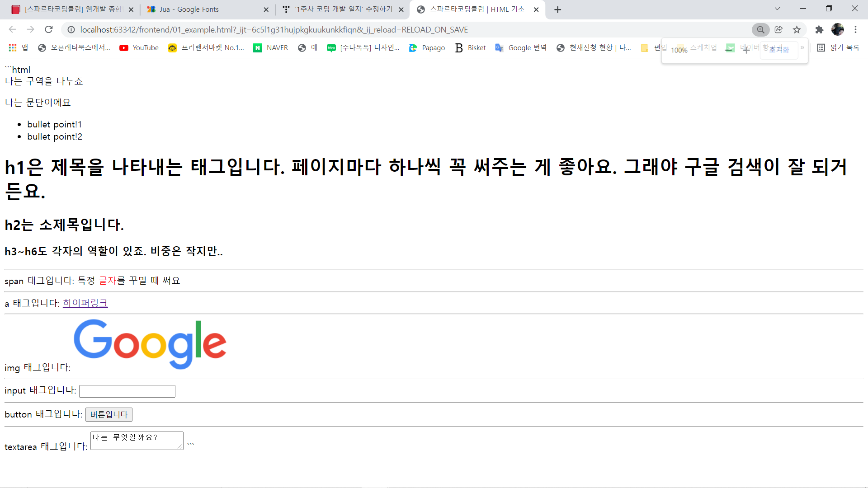Click the 하이퍼링크 link

tap(85, 303)
